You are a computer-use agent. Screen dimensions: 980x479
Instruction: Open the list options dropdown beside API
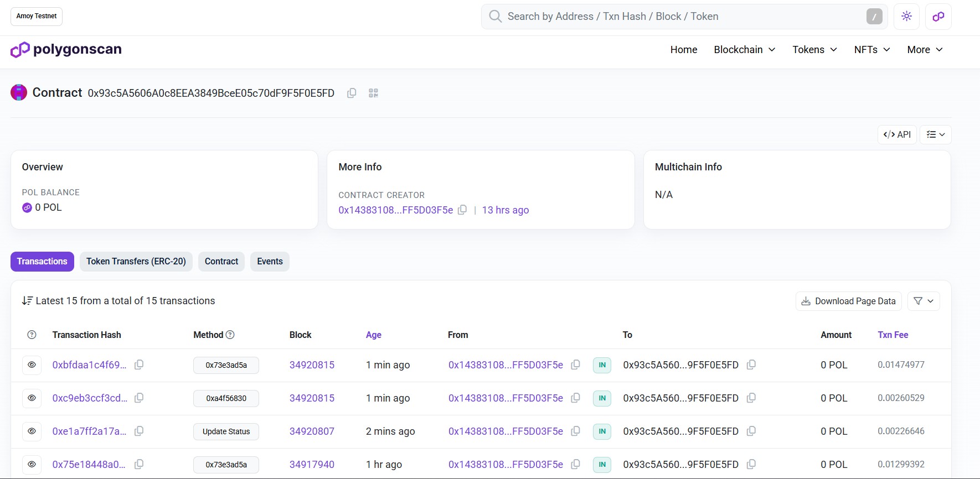(936, 134)
